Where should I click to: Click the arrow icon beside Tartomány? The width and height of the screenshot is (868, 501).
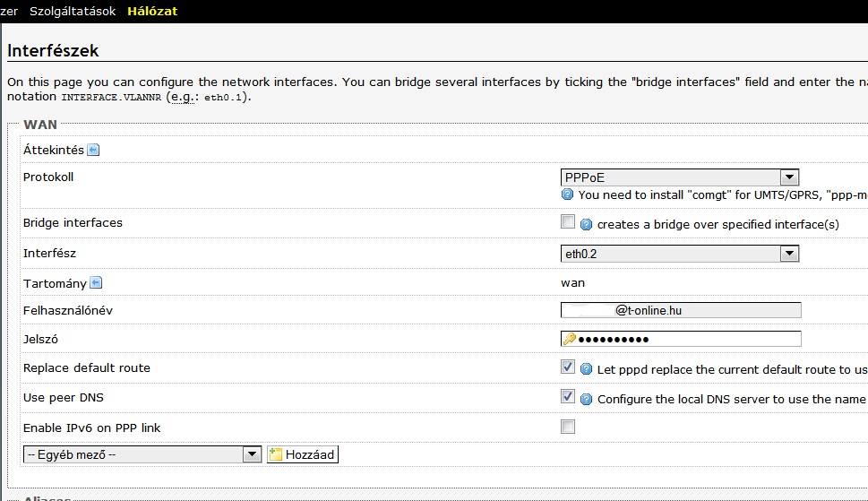pos(97,283)
